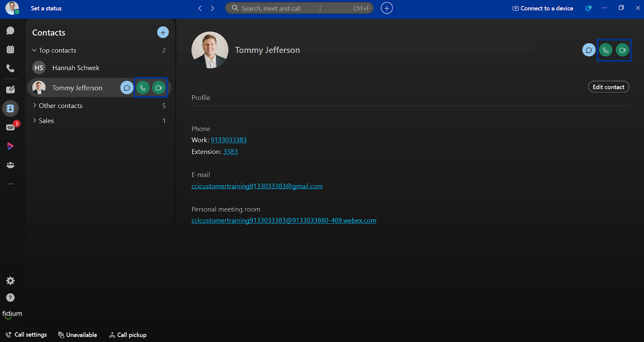The image size is (644, 342).
Task: Start audio call in Tommy Jefferson profile header
Action: (x=606, y=50)
